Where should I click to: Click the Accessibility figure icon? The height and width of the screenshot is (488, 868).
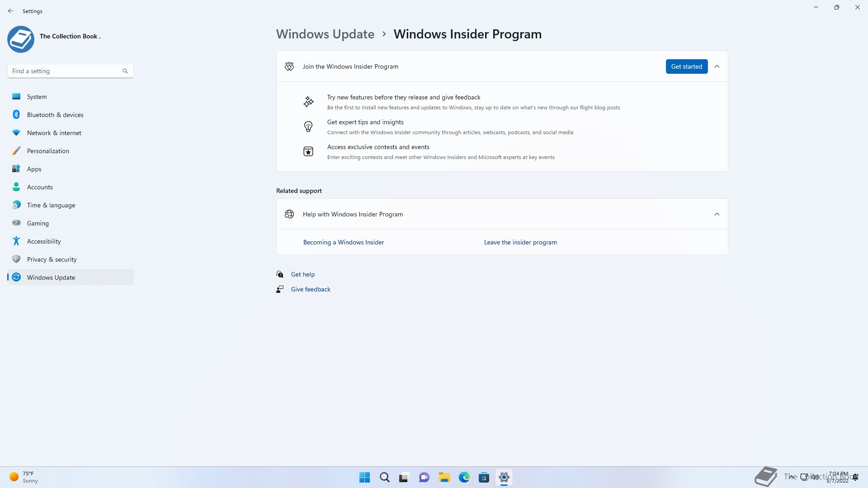click(x=16, y=241)
